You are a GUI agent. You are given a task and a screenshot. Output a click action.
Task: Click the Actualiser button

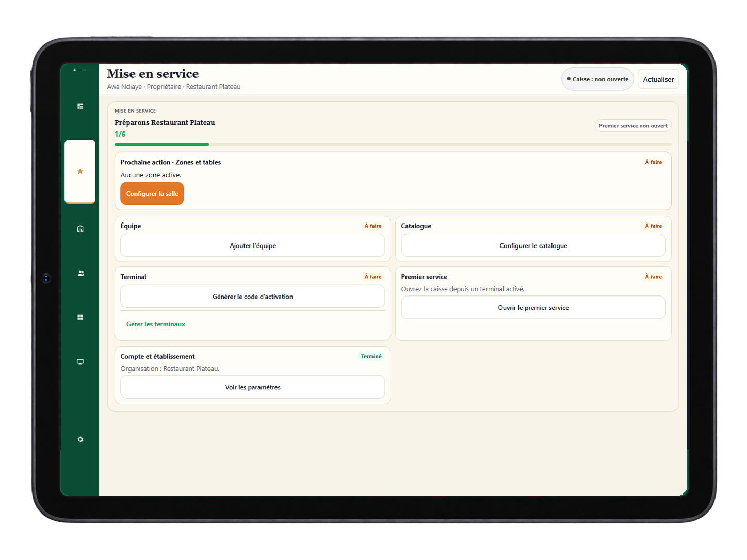(658, 79)
